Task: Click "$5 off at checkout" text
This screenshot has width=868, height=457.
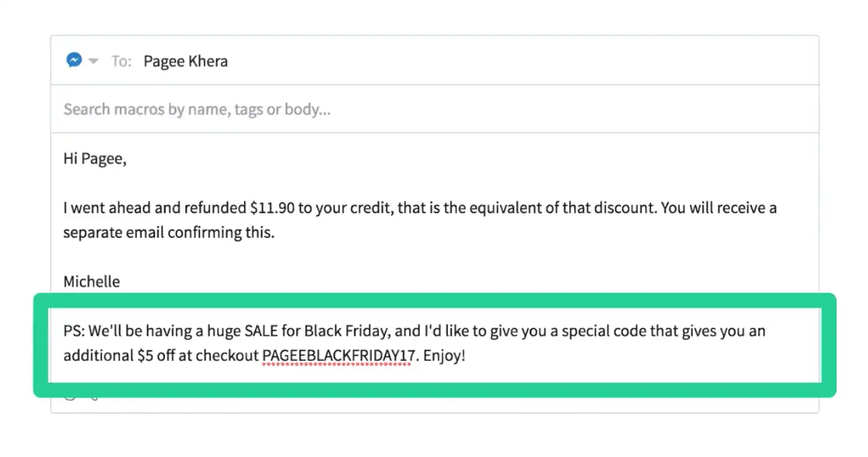Action: (x=198, y=355)
